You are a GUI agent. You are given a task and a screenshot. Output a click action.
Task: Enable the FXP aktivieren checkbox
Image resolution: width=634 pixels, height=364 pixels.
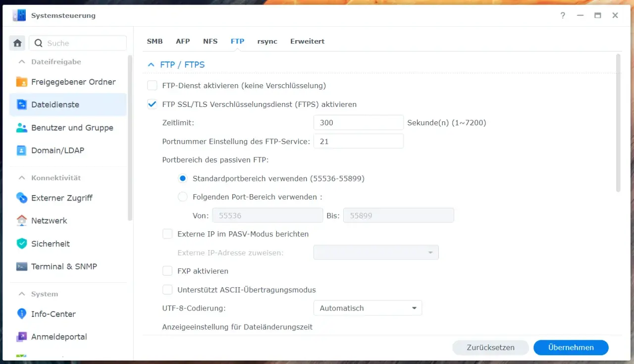167,271
